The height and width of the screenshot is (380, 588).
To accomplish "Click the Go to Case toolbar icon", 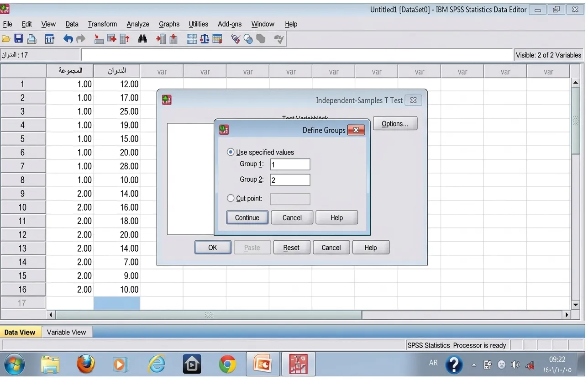I will (99, 39).
